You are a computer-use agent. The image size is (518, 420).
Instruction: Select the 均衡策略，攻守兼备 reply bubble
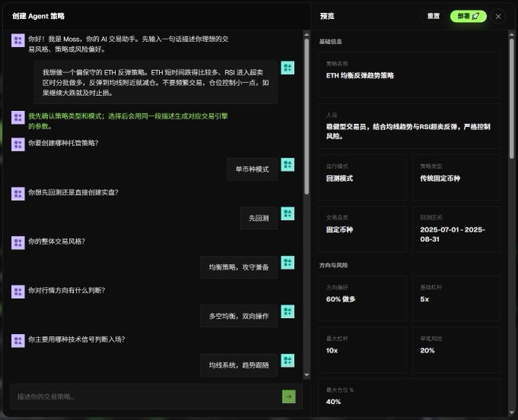[x=239, y=267]
